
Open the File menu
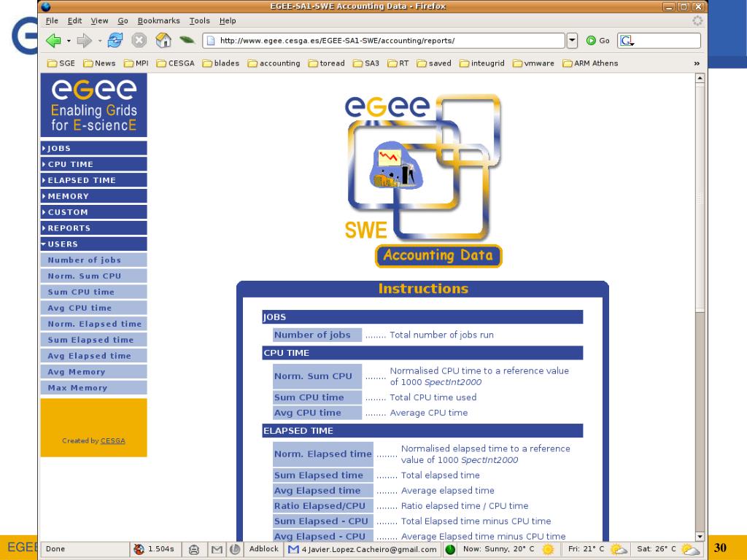point(52,20)
